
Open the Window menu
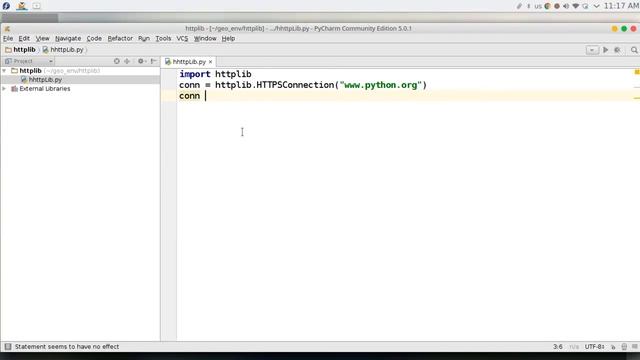click(x=205, y=38)
